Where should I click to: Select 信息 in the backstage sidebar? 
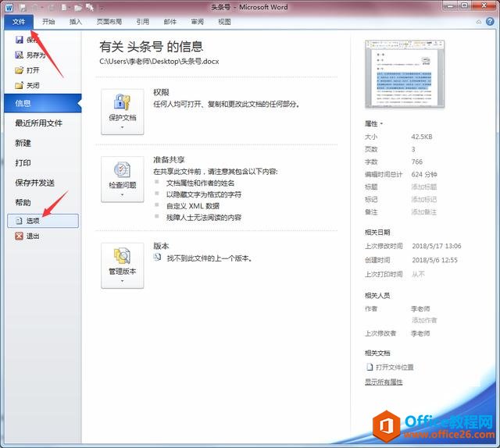point(43,103)
